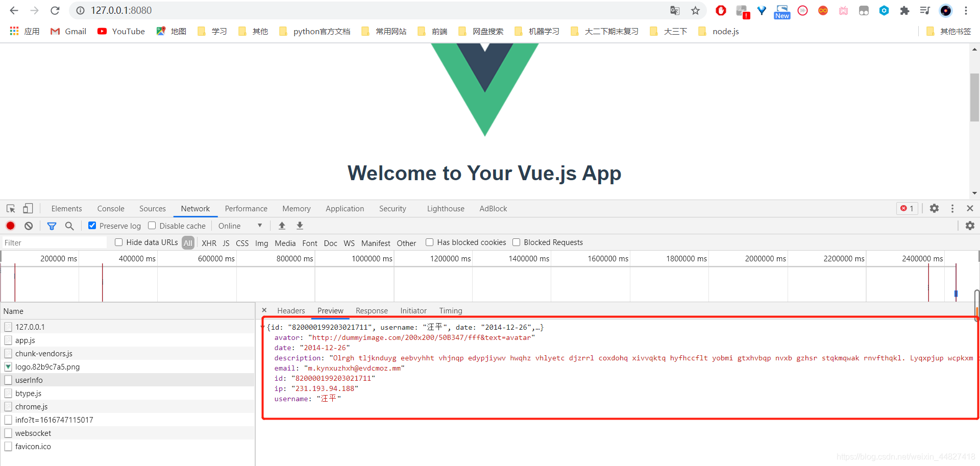The width and height of the screenshot is (980, 466).
Task: Open the Application tab
Action: point(345,208)
